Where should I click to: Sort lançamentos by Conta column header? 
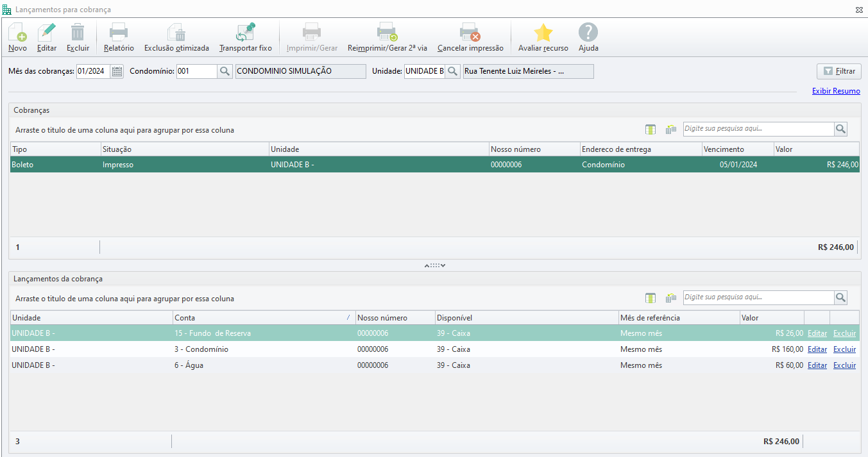click(264, 318)
